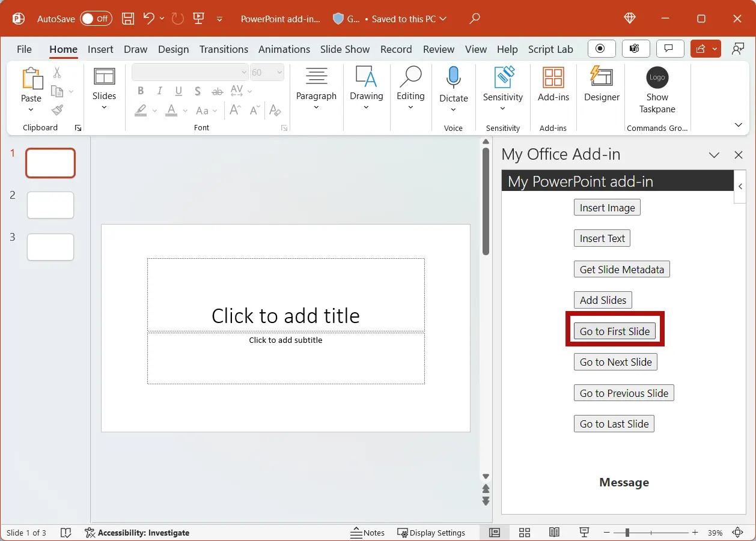
Task: Click the Designer icon in ribbon
Action: tap(602, 78)
